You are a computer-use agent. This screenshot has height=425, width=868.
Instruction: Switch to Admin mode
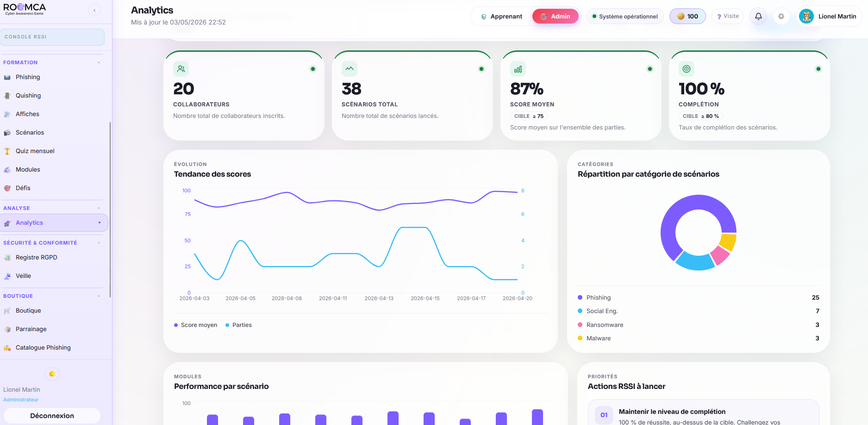[556, 16]
